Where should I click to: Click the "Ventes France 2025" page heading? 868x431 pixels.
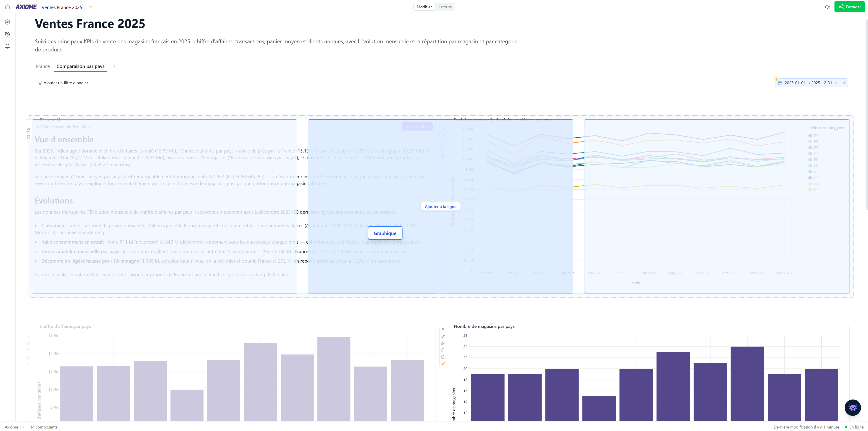pos(90,24)
